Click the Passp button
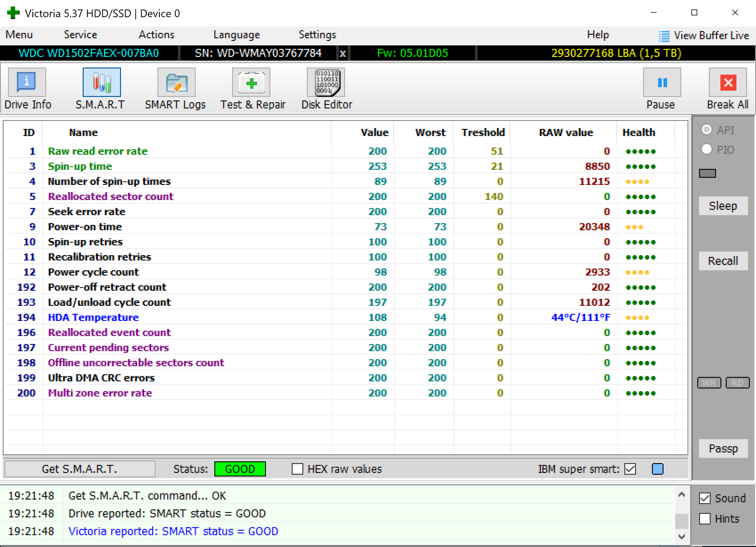 tap(723, 448)
